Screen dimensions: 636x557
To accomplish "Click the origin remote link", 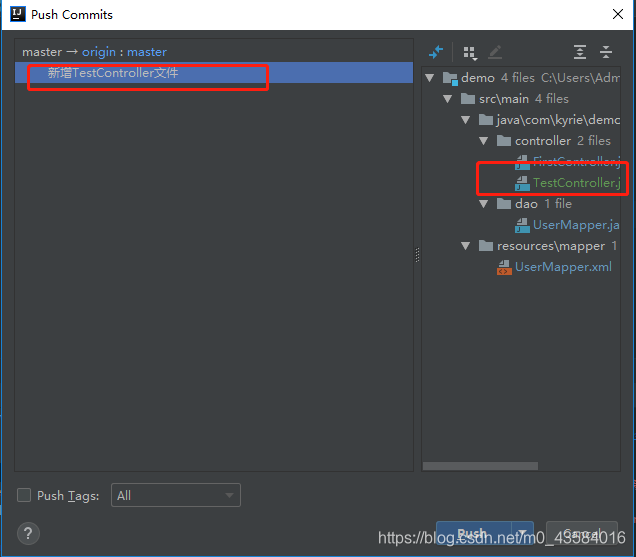I will [99, 52].
